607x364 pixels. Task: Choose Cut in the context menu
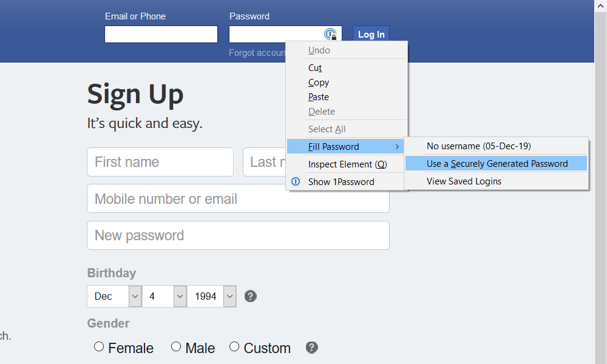[347, 68]
